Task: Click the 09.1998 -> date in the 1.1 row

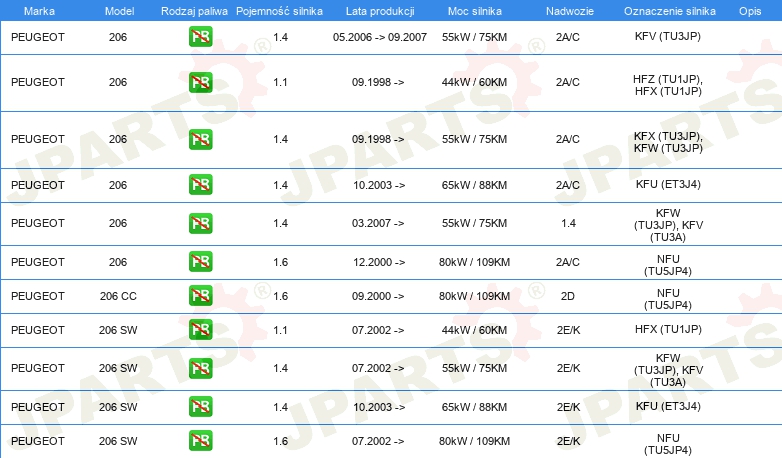Action: [378, 82]
